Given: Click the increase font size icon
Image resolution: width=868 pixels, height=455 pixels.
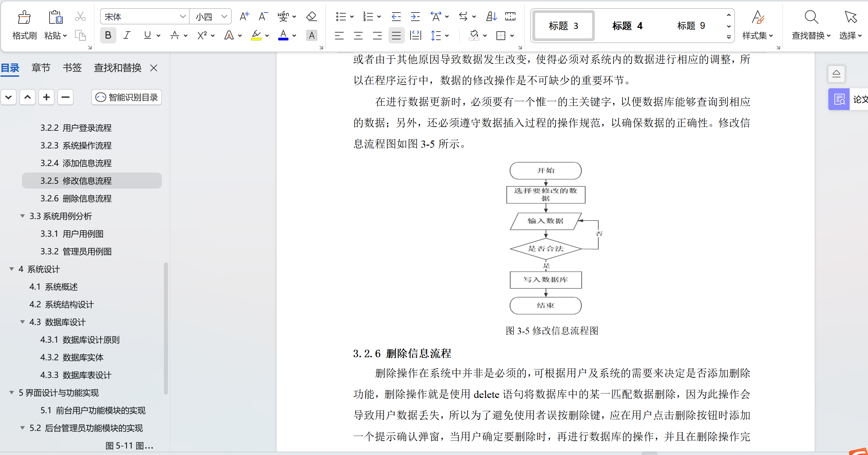Looking at the screenshot, I should (244, 16).
